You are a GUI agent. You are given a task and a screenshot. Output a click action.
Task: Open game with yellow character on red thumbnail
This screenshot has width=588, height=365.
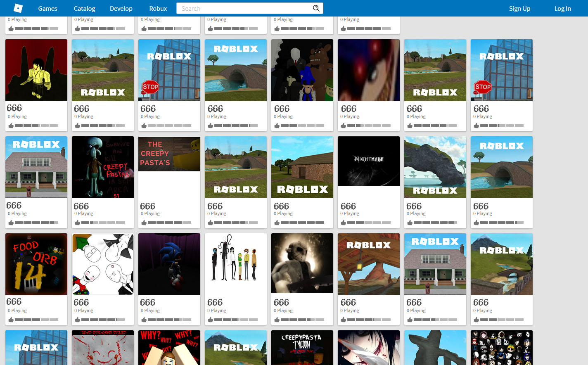point(36,70)
